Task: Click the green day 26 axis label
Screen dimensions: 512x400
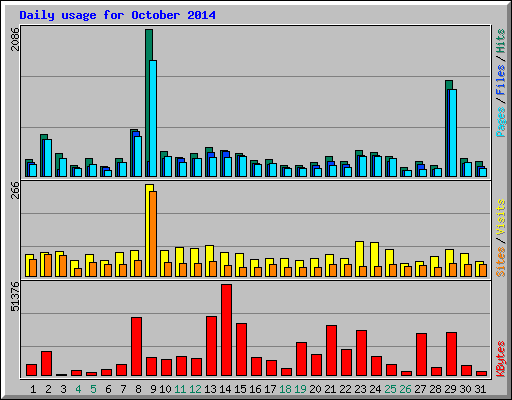Action: tap(405, 389)
